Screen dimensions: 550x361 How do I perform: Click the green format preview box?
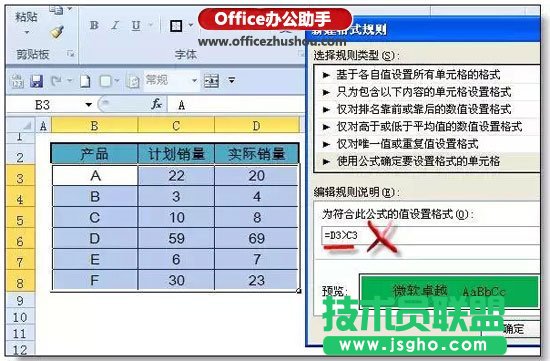(x=449, y=292)
